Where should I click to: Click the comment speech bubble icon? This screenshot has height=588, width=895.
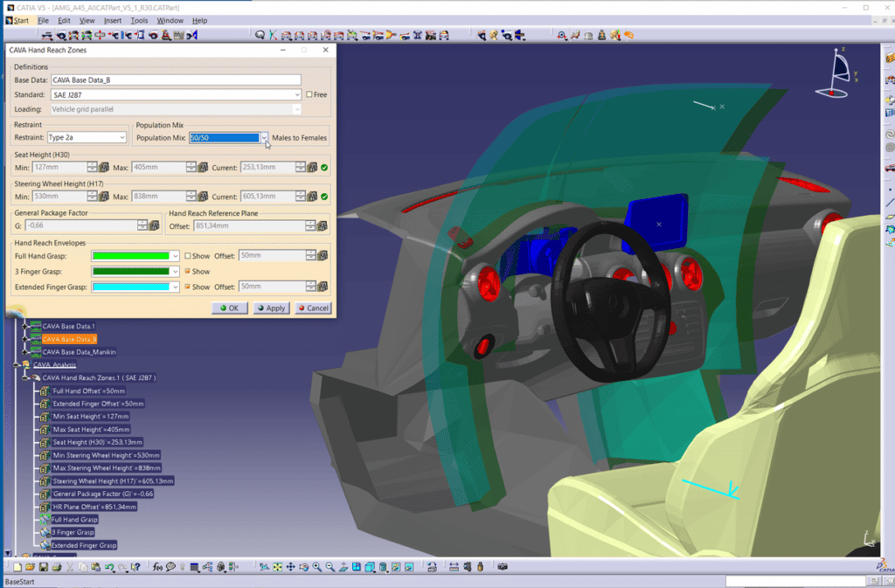click(170, 567)
